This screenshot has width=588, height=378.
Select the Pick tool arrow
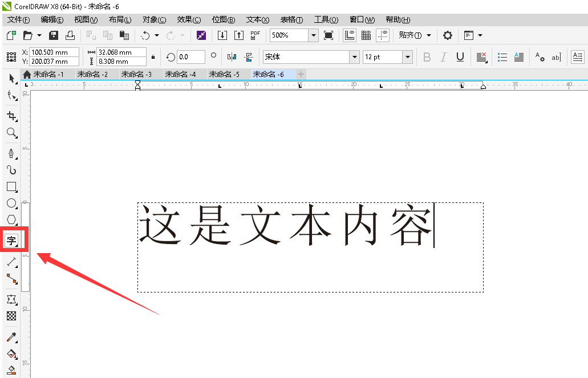pos(11,78)
